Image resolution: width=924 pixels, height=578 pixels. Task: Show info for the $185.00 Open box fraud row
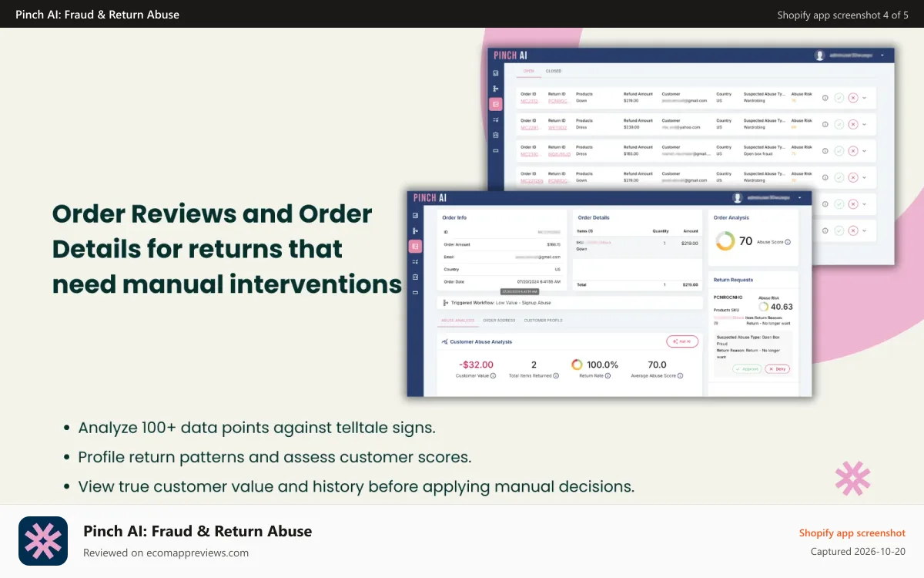click(825, 150)
